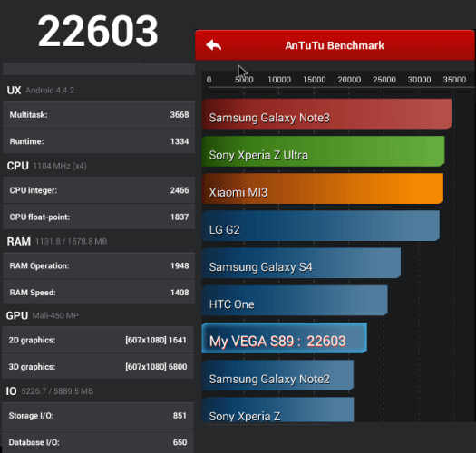Click the Runtime score row
The height and width of the screenshot is (453, 476).
pos(99,141)
